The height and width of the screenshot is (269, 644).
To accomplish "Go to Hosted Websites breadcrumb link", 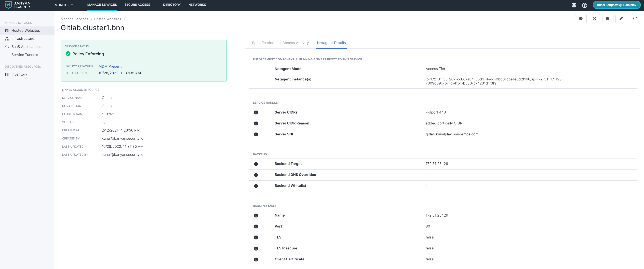I will [107, 19].
